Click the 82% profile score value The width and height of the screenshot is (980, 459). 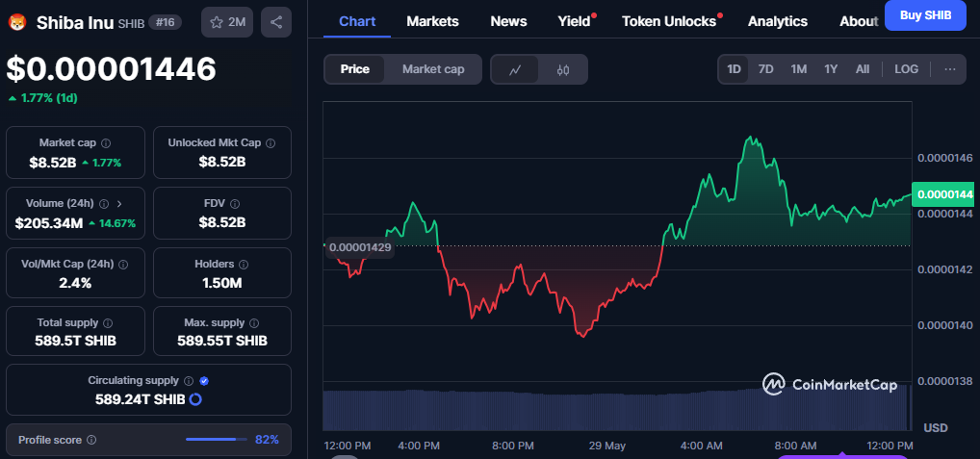click(x=267, y=440)
